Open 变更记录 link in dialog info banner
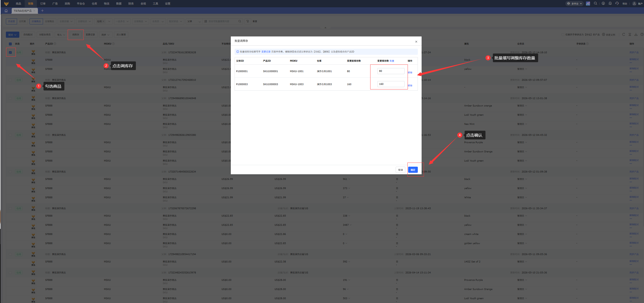This screenshot has width=644, height=303. [x=266, y=52]
